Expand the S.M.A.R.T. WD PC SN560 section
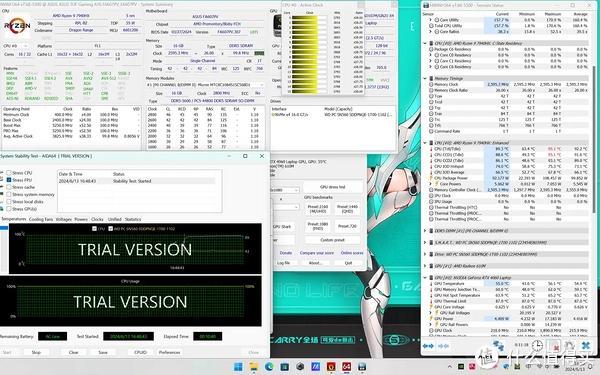This screenshot has width=600, height=375. (425, 243)
